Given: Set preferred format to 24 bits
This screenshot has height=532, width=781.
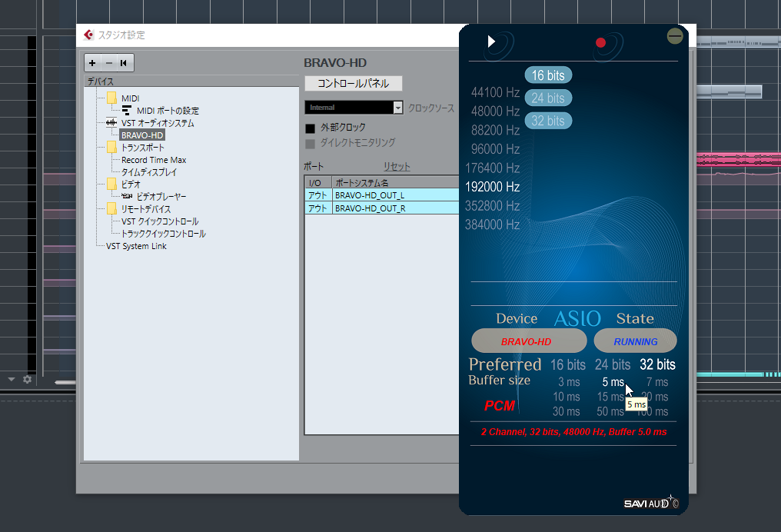Looking at the screenshot, I should pos(613,364).
